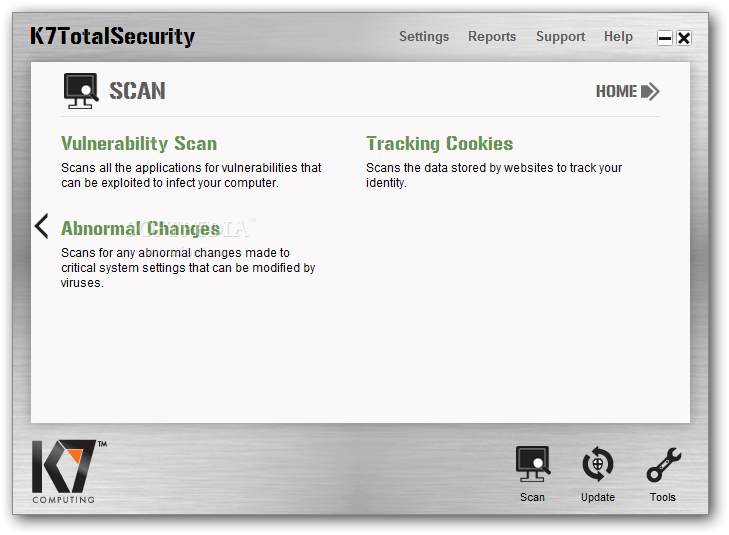Viewport: 729px width, 535px height.
Task: Click the SCAN heading text
Action: click(137, 91)
